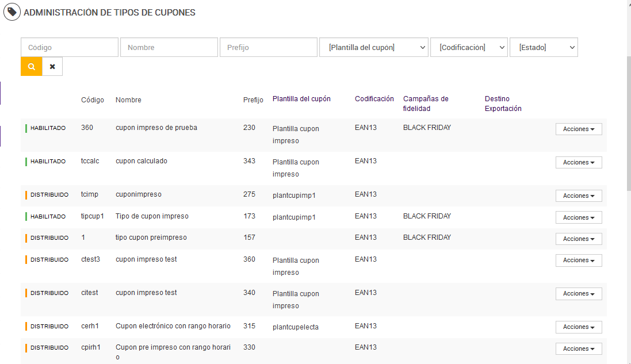631x364 pixels.
Task: Focus the Nombre filter text field
Action: (x=169, y=48)
